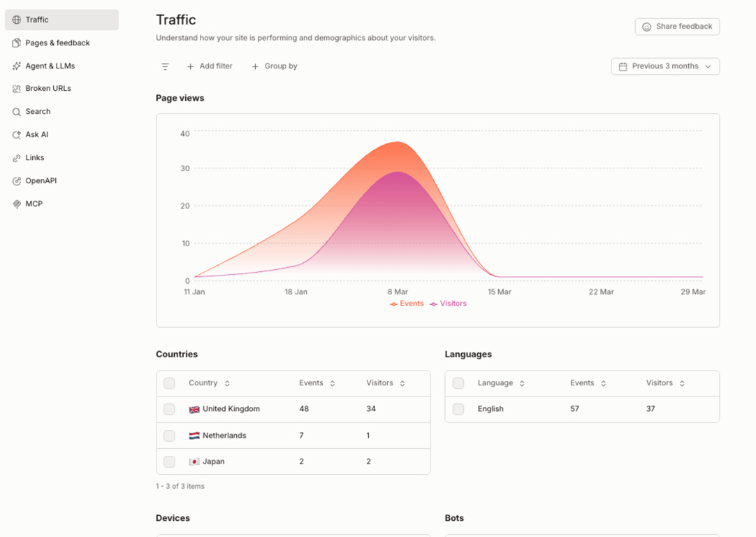Select all rows in Countries table
The width and height of the screenshot is (756, 537).
[169, 383]
